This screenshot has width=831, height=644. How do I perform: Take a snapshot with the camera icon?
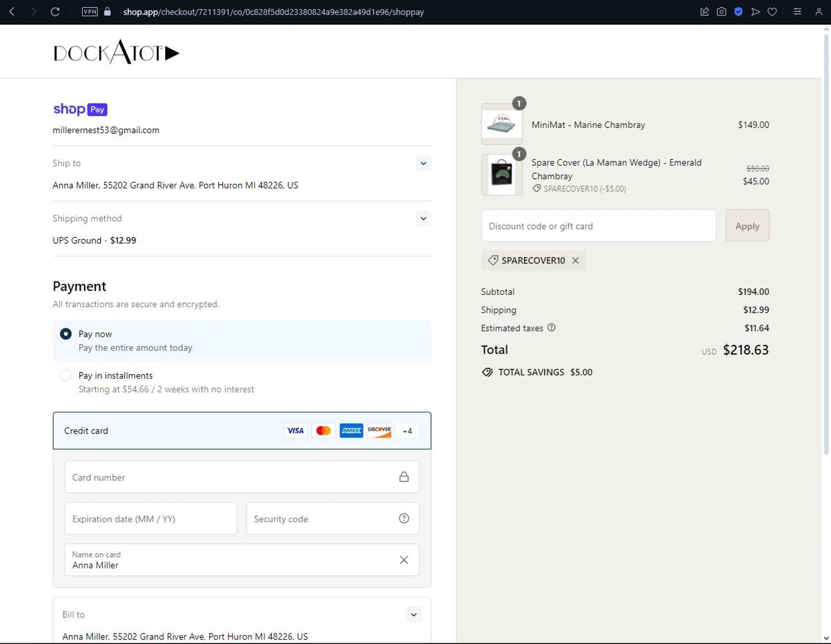(721, 12)
